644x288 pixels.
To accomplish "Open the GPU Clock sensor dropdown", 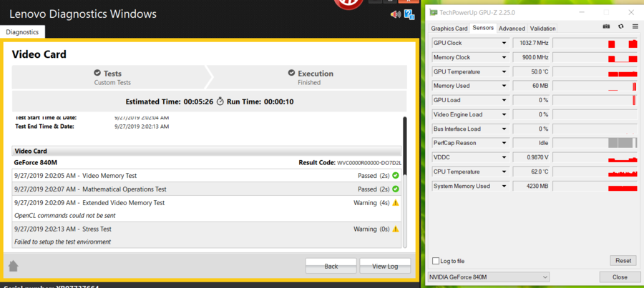I will click(504, 43).
